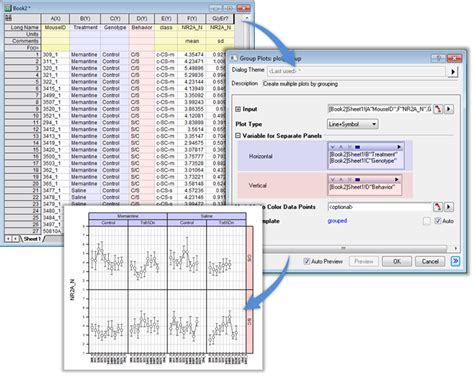Remove item in Horizontal list toolbar
The height and width of the screenshot is (376, 474).
(x=349, y=147)
